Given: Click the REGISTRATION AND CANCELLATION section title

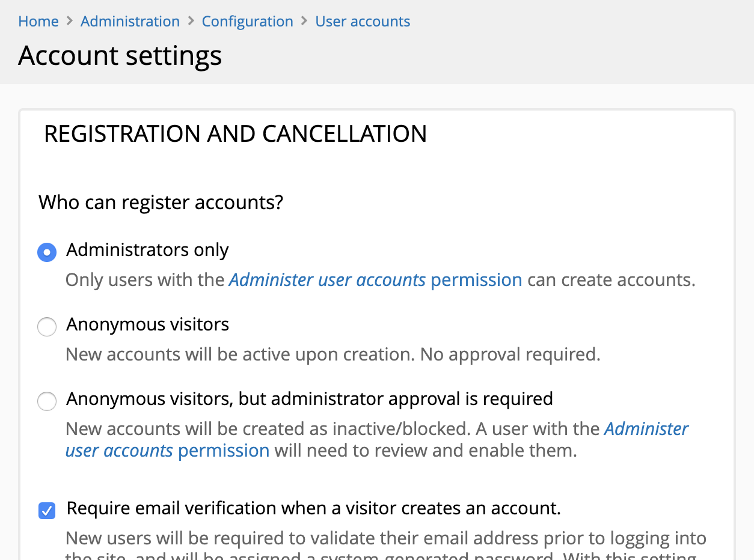Looking at the screenshot, I should (236, 133).
